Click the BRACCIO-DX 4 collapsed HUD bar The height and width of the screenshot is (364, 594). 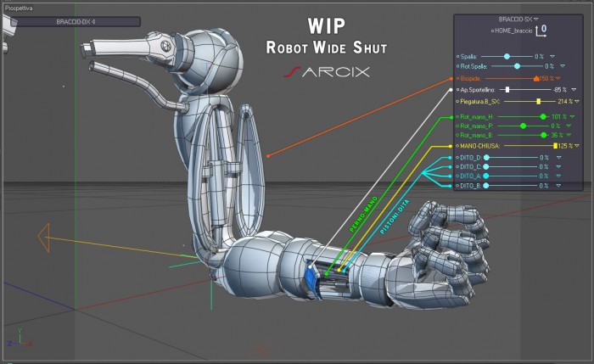[76, 22]
